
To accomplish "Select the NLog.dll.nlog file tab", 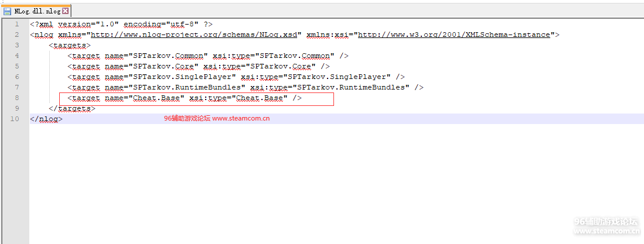I will pyautogui.click(x=36, y=11).
